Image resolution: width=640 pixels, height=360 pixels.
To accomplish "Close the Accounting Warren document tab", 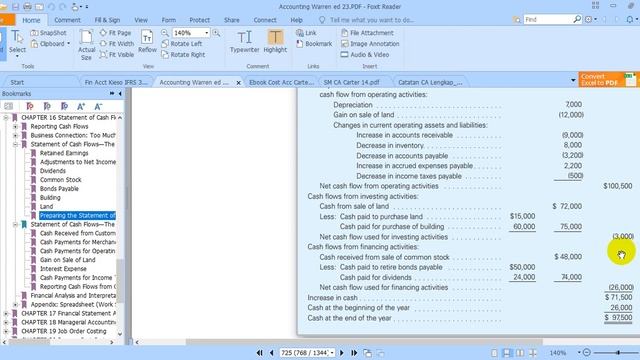I will tap(239, 82).
